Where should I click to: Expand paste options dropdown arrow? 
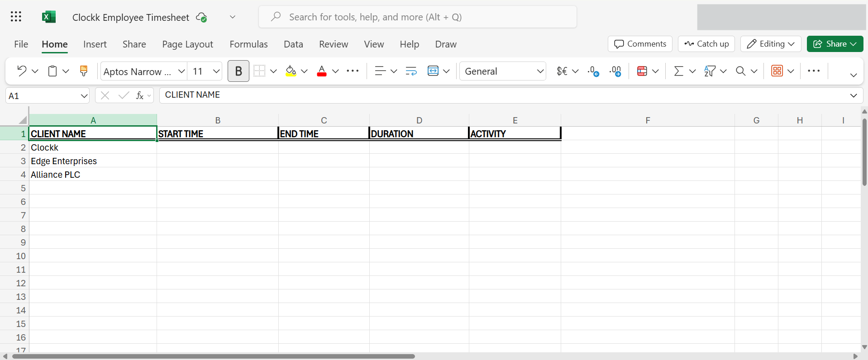[x=66, y=71]
